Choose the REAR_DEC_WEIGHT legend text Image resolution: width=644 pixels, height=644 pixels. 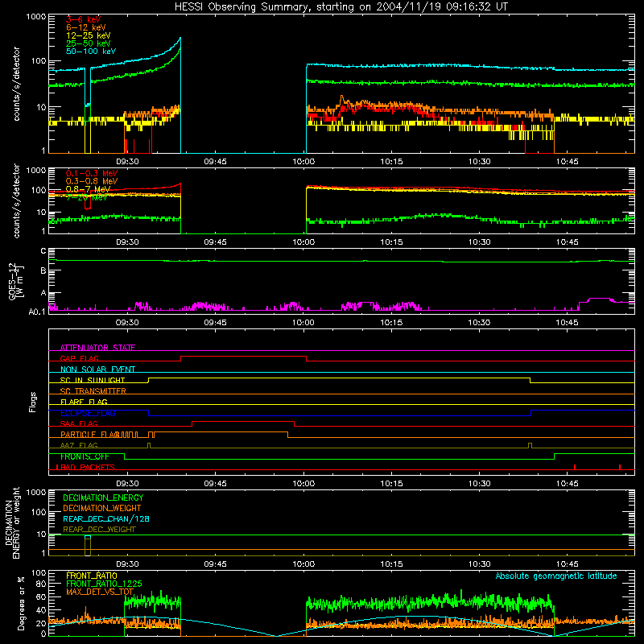(x=99, y=530)
